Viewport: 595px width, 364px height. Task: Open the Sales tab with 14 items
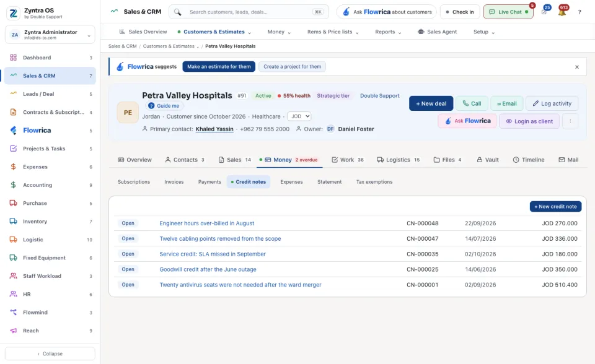pos(234,160)
